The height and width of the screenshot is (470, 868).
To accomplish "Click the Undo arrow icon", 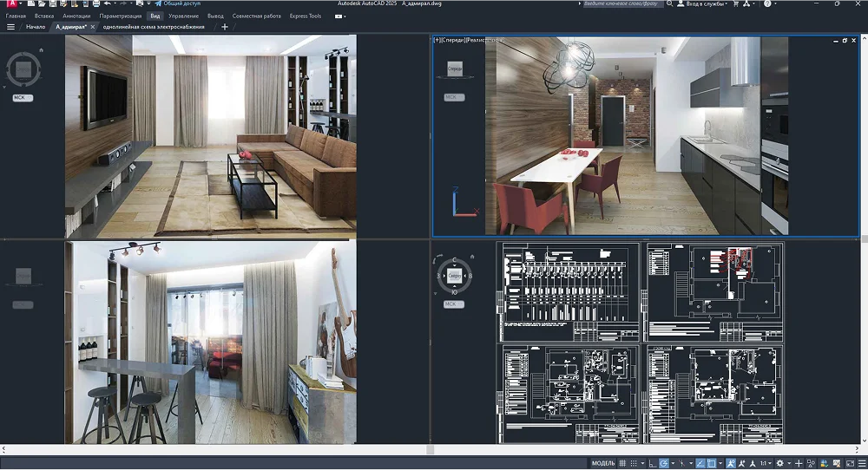I will pyautogui.click(x=106, y=4).
